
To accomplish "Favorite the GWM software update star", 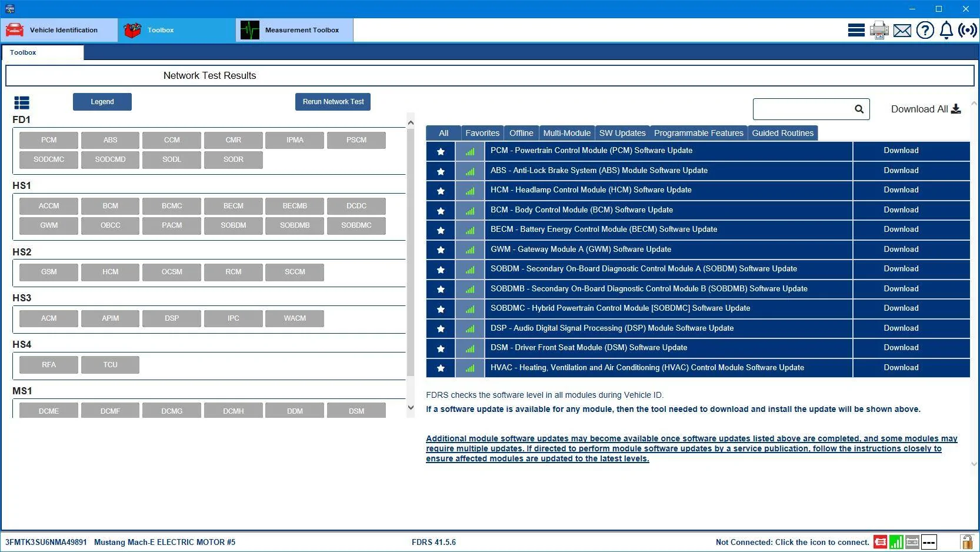I will [x=441, y=250].
